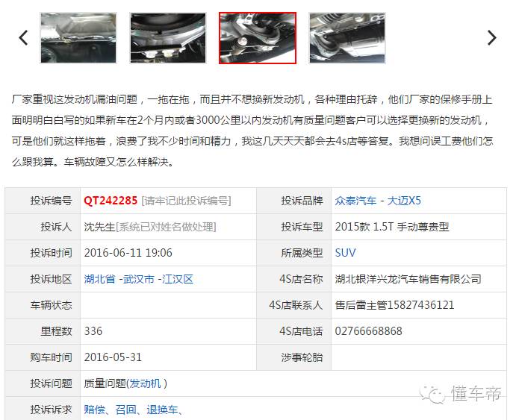Click the SUV category link
Image resolution: width=519 pixels, height=420 pixels.
[x=345, y=253]
